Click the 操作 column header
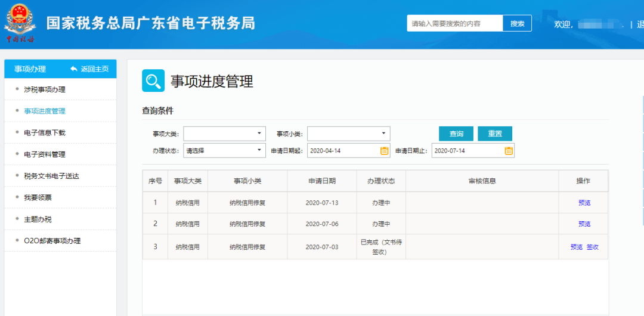 click(583, 181)
